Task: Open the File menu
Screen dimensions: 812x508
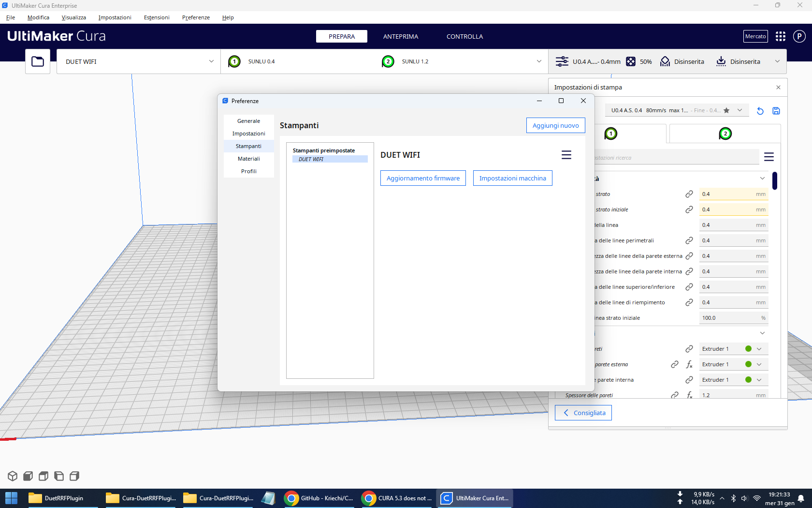Action: tap(11, 17)
